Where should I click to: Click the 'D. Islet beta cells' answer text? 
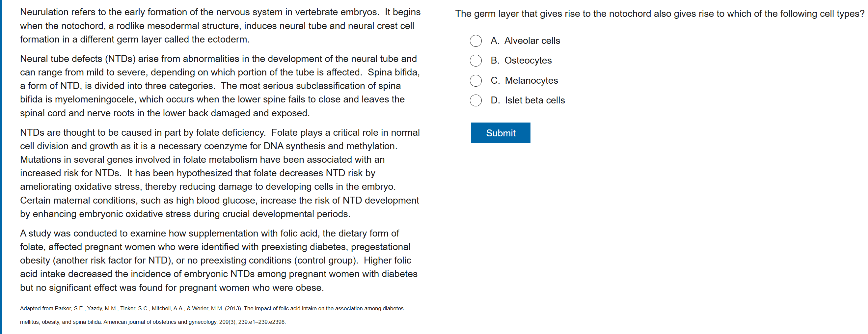[x=527, y=100]
